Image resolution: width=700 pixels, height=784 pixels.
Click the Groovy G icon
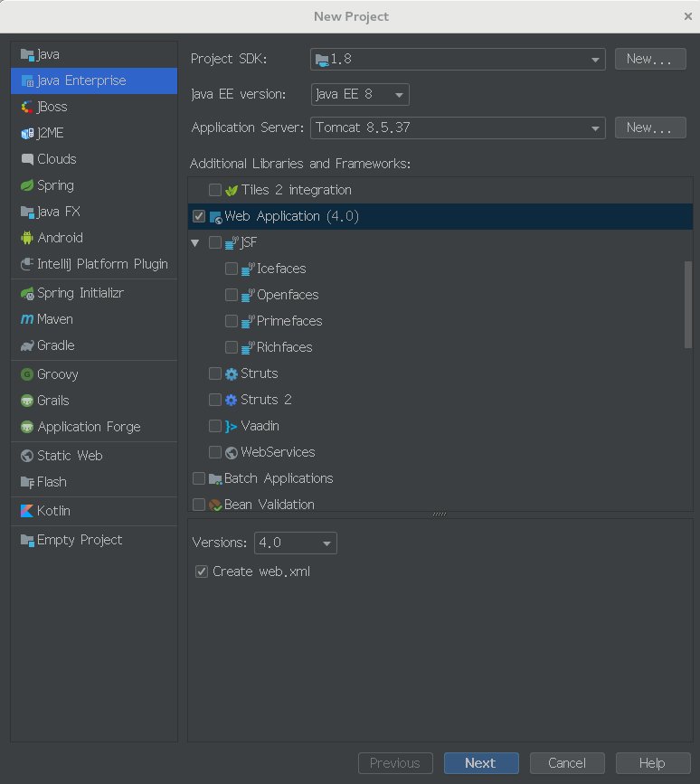[27, 374]
